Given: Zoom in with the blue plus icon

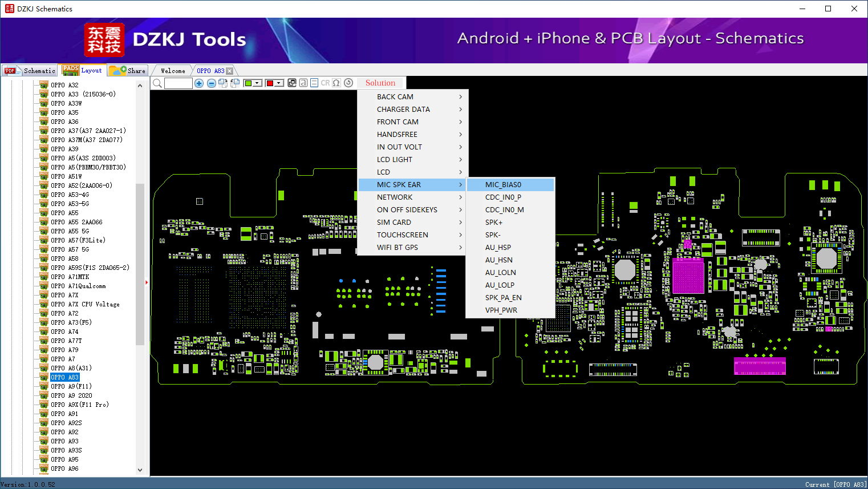Looking at the screenshot, I should [199, 83].
